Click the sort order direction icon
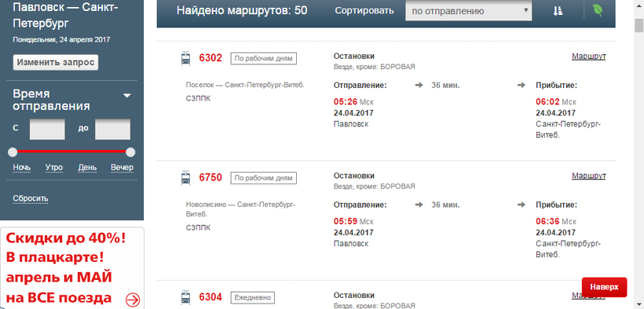This screenshot has width=644, height=309. [558, 11]
